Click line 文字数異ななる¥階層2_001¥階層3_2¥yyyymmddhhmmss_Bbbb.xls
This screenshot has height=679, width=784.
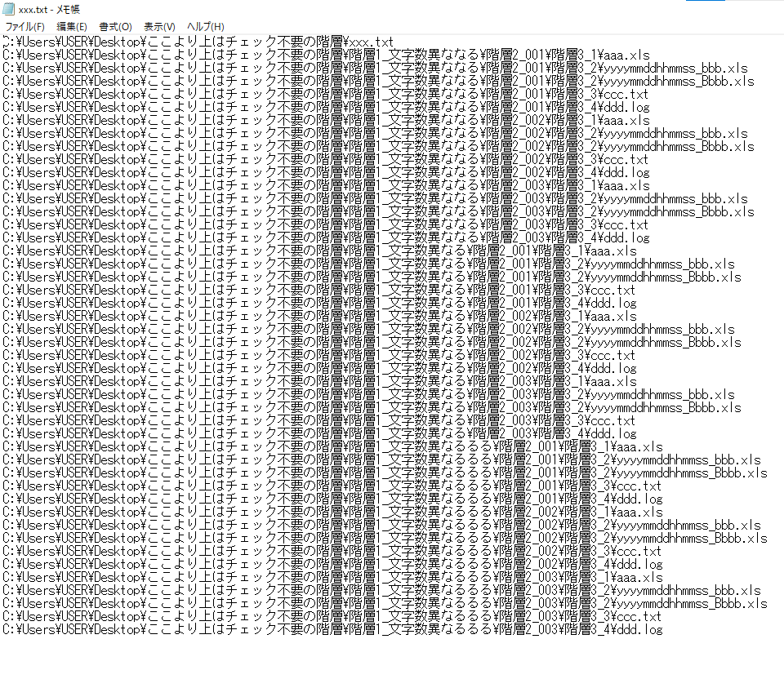378,81
